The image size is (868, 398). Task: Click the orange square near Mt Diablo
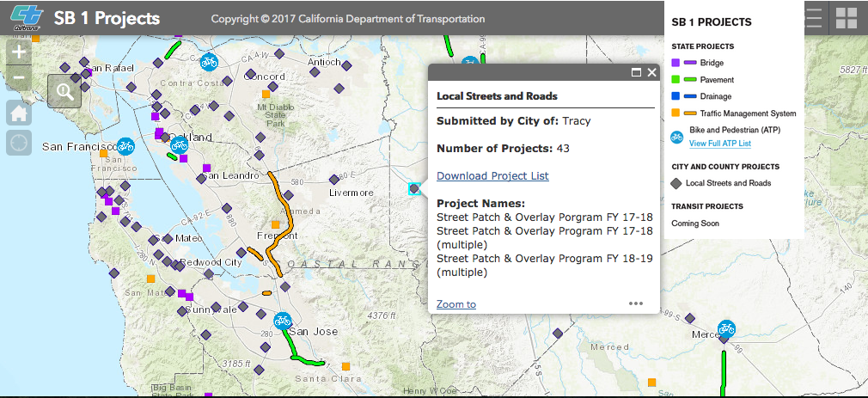click(266, 94)
